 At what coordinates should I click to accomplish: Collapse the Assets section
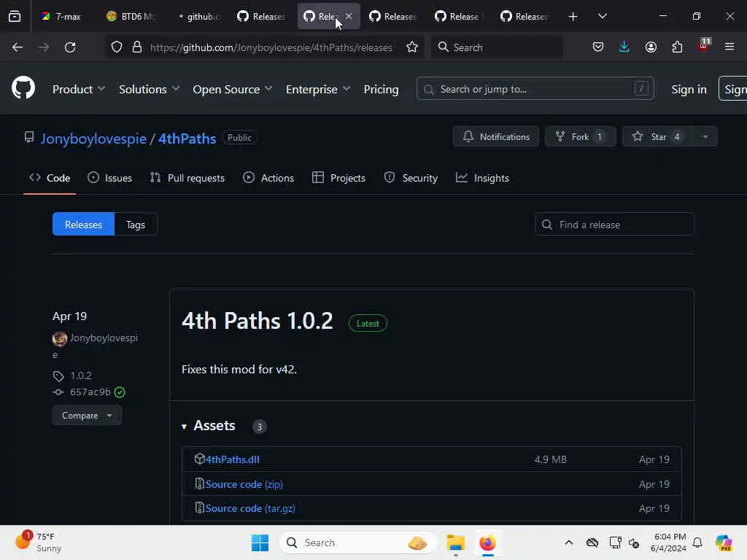209,425
